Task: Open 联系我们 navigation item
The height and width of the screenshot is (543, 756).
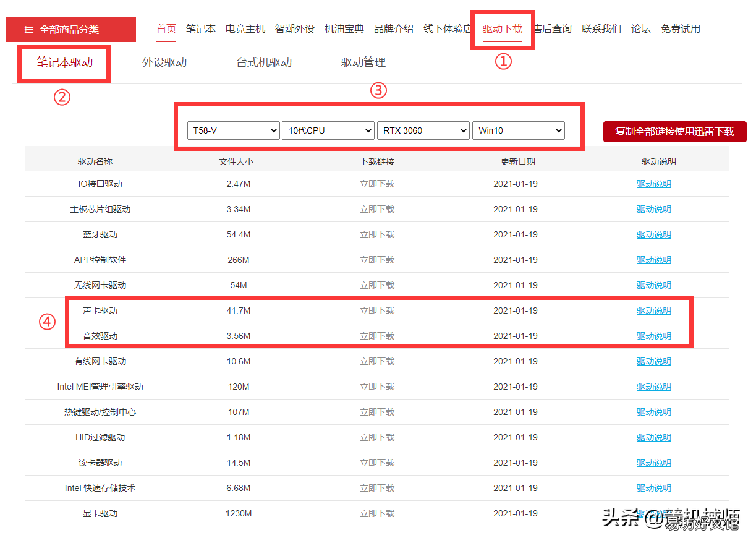Action: point(601,28)
